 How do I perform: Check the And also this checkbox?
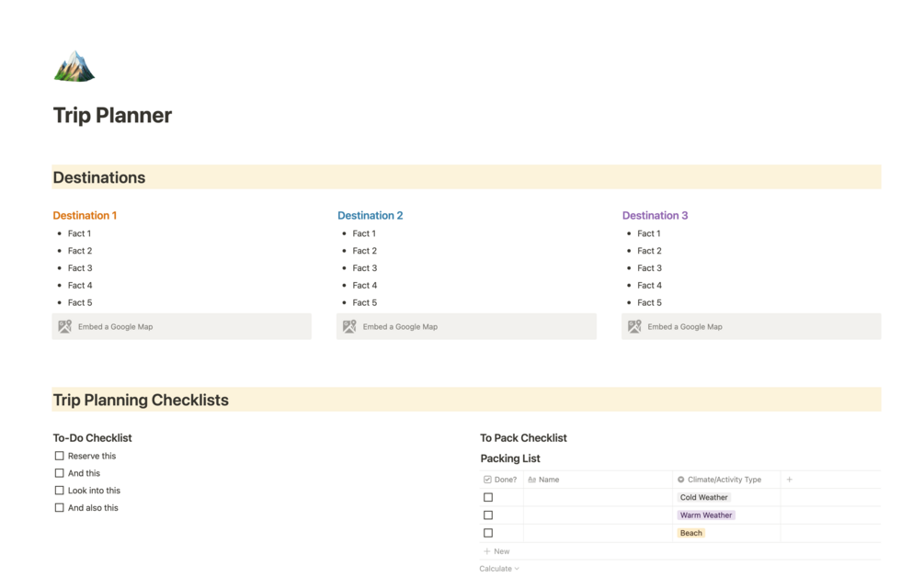59,507
